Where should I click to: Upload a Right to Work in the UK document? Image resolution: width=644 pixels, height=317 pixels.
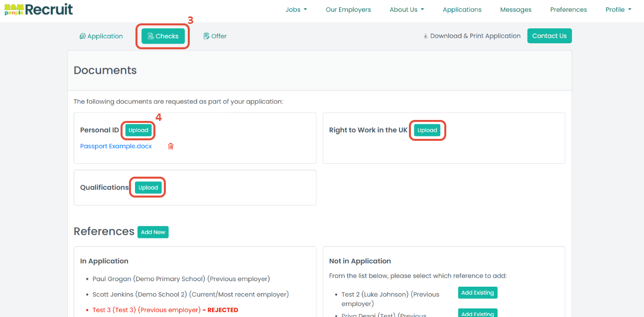(x=427, y=130)
